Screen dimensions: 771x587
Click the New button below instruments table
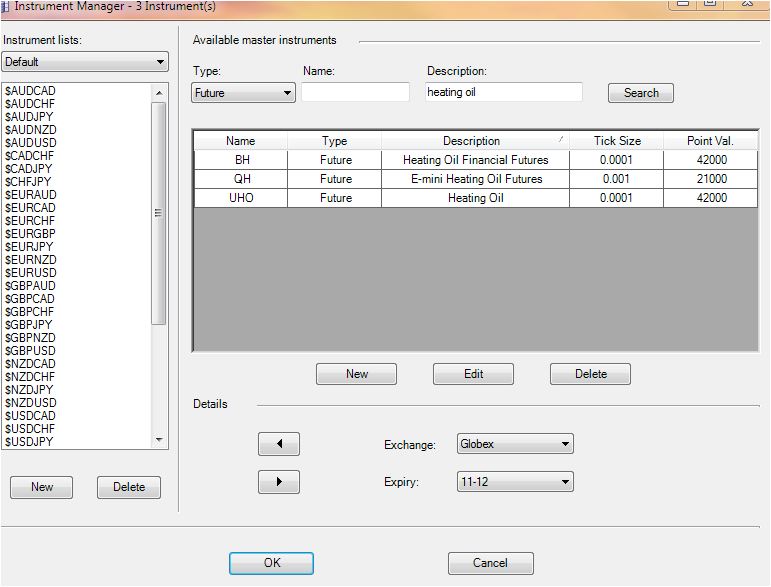(x=356, y=374)
